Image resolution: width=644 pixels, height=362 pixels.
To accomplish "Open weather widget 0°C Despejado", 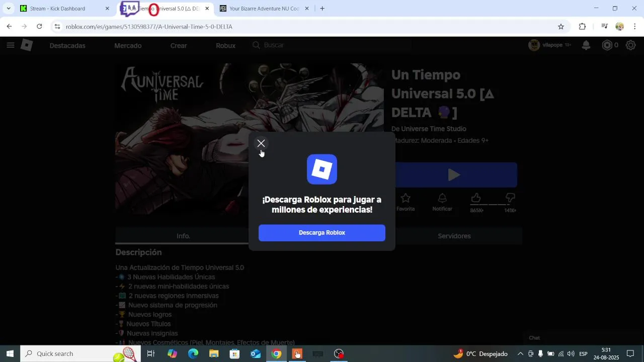I will coord(480,354).
